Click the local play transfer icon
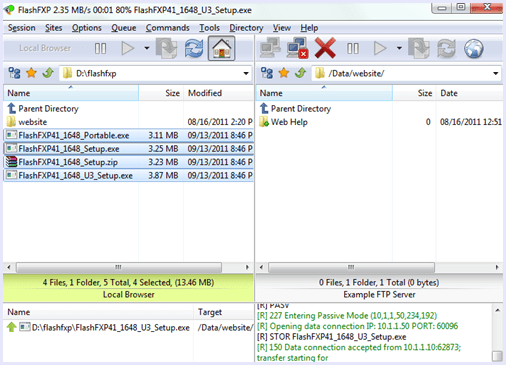 click(x=128, y=49)
